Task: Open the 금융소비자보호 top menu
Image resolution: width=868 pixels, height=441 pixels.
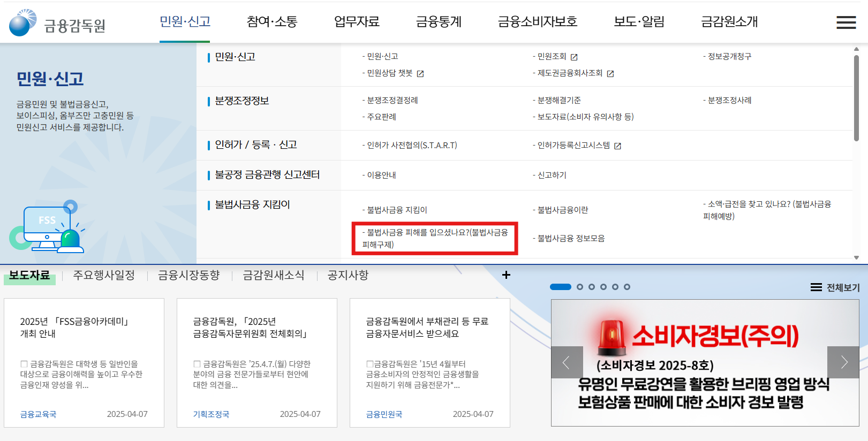Action: (x=538, y=21)
